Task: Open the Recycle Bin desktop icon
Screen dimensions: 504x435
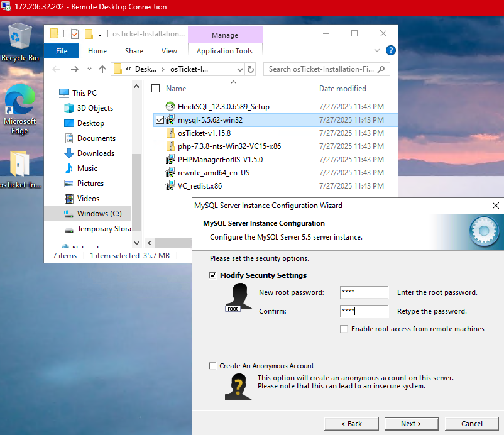Action: 20,41
